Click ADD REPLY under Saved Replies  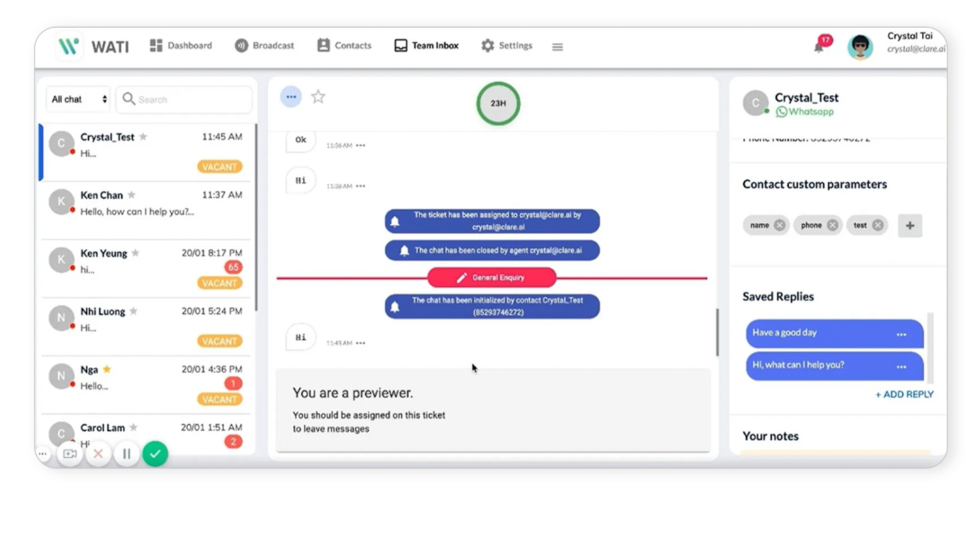pyautogui.click(x=904, y=394)
